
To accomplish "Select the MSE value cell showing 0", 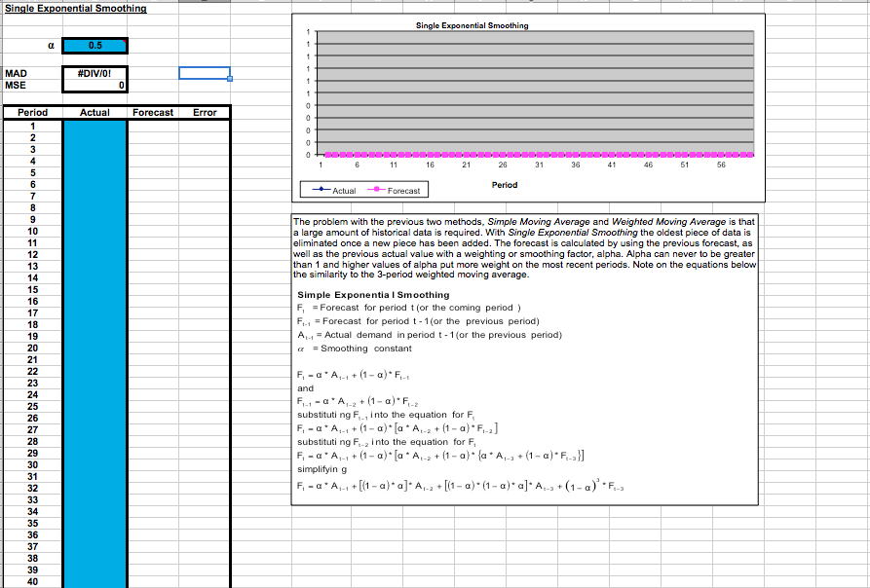I will click(95, 85).
